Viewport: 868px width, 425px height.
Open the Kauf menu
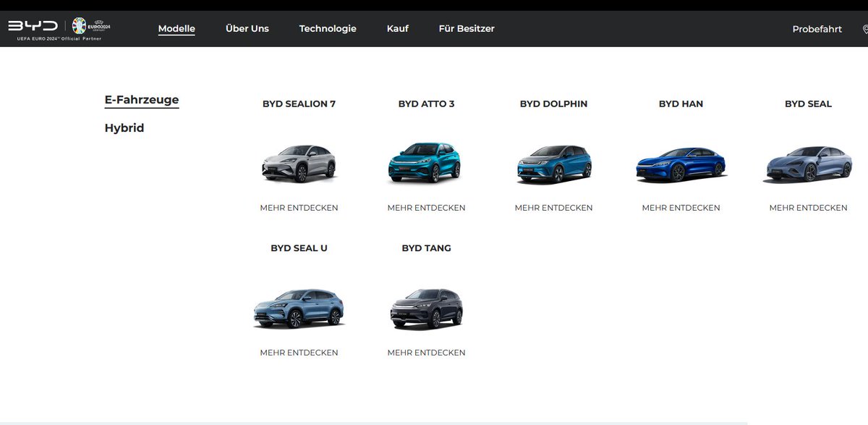[x=398, y=29]
